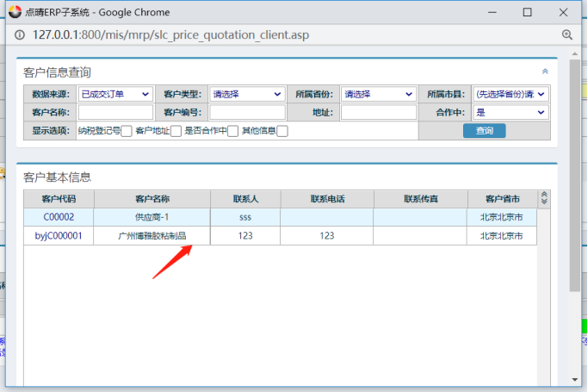Collapse the 客户信息查询 panel with chevron icon
588x392 pixels.
pyautogui.click(x=545, y=72)
